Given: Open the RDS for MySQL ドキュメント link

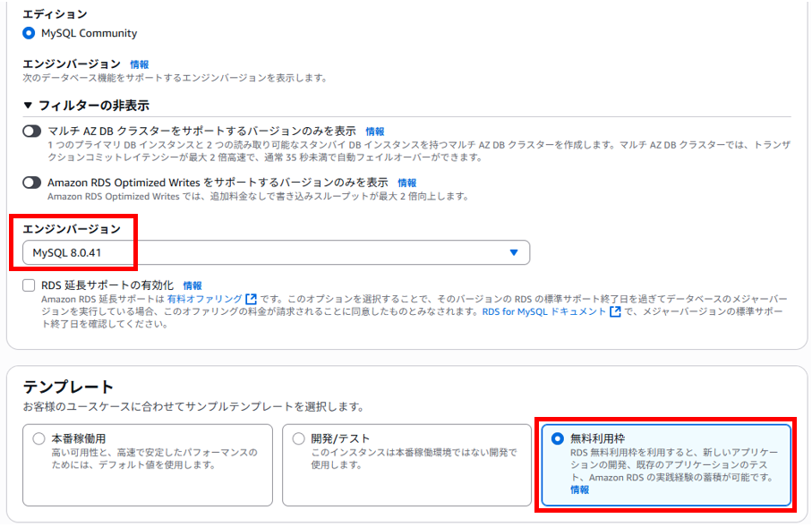Looking at the screenshot, I should click(543, 311).
